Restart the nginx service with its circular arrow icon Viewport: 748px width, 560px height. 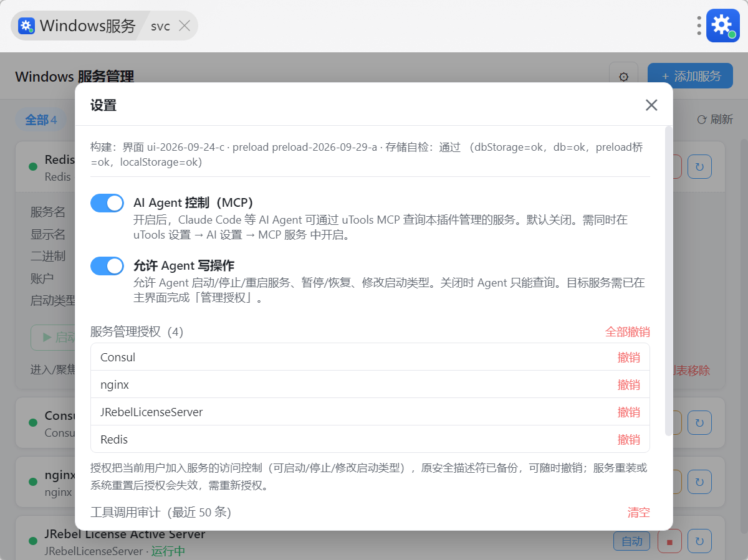[699, 482]
